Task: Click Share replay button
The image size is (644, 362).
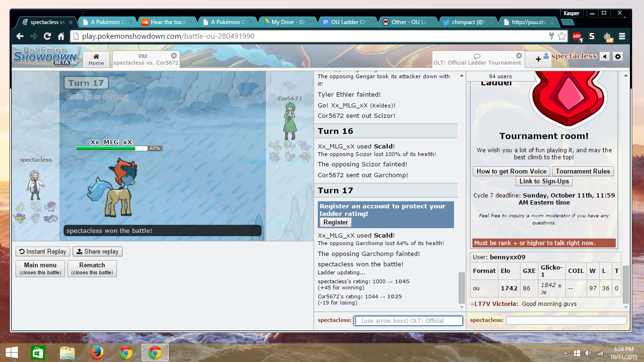Action: click(98, 252)
